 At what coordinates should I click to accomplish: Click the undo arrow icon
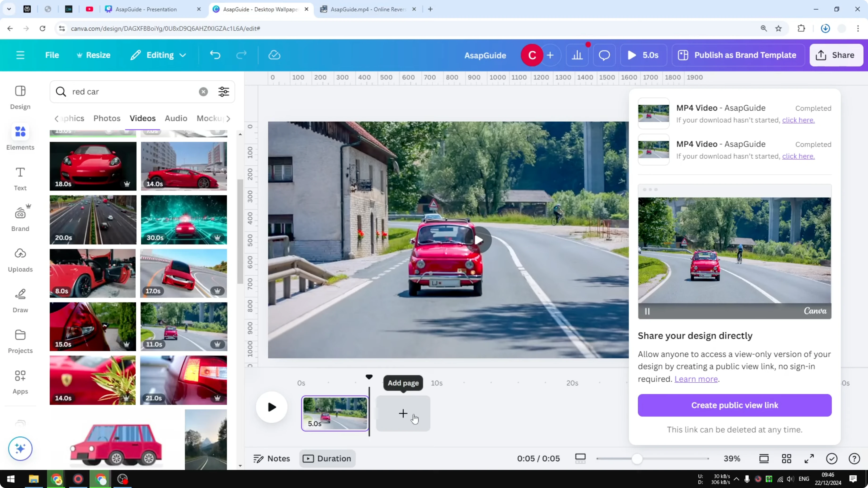pyautogui.click(x=216, y=55)
